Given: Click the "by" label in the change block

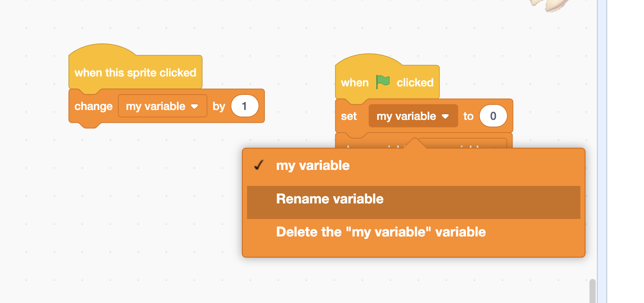Looking at the screenshot, I should pos(219,107).
